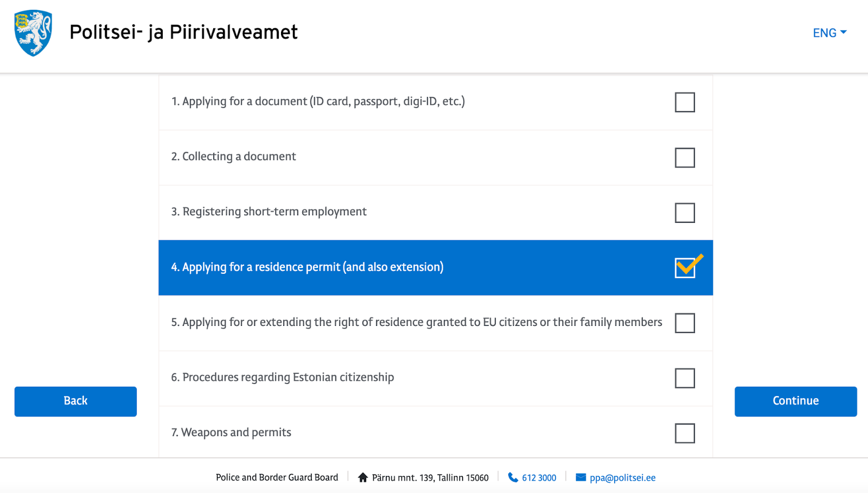Choose the Collecting a document row text
Image resolution: width=868 pixels, height=493 pixels.
(x=234, y=157)
